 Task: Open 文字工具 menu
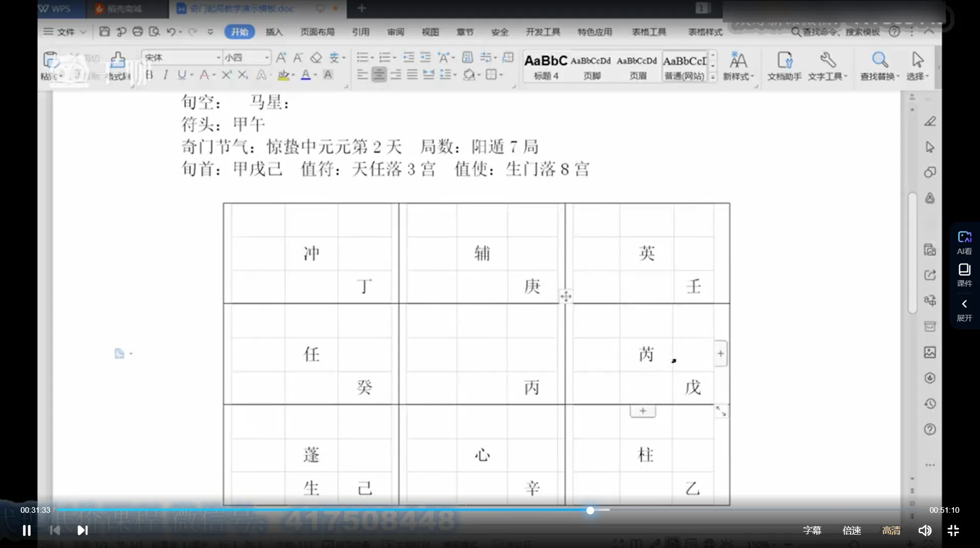(827, 66)
